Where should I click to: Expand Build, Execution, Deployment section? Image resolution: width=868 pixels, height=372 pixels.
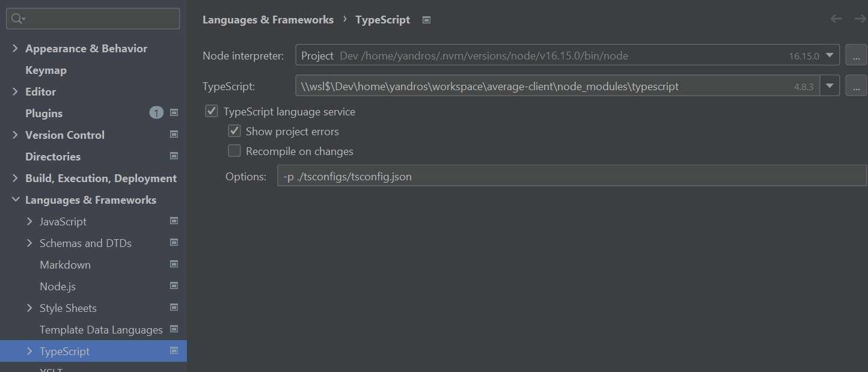16,178
